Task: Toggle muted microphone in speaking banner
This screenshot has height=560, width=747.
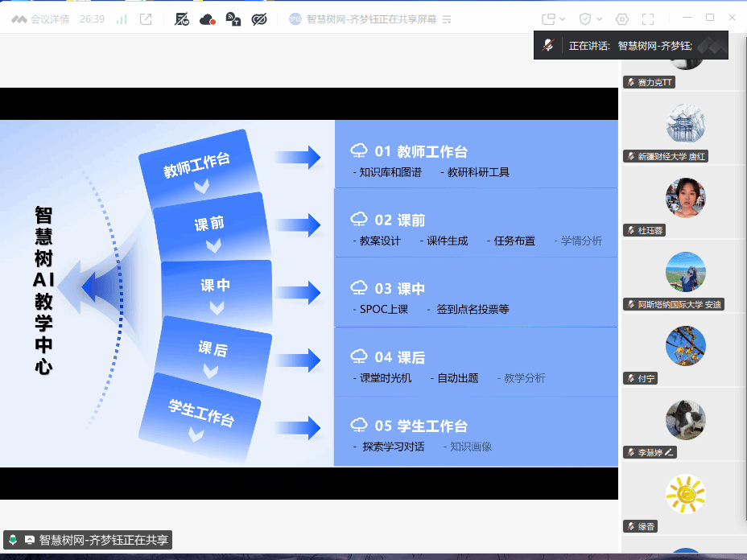Action: click(x=548, y=45)
